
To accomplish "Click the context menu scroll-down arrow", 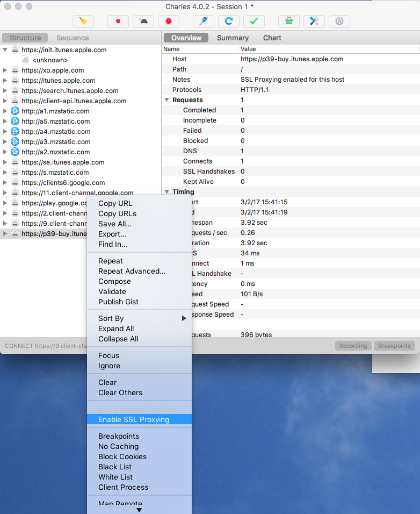I will point(139,510).
